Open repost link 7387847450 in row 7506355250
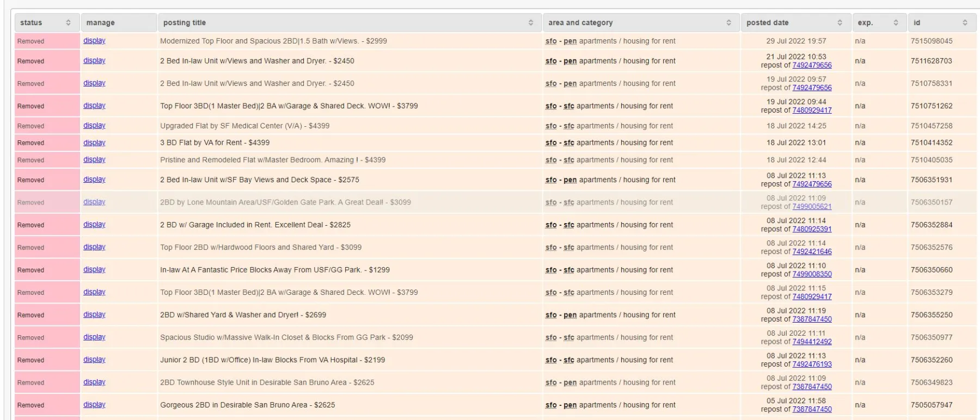 [x=812, y=319]
